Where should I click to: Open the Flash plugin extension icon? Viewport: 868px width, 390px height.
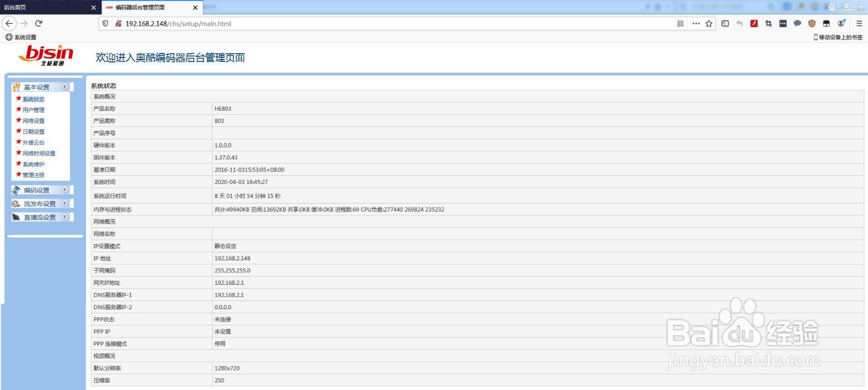(x=754, y=23)
